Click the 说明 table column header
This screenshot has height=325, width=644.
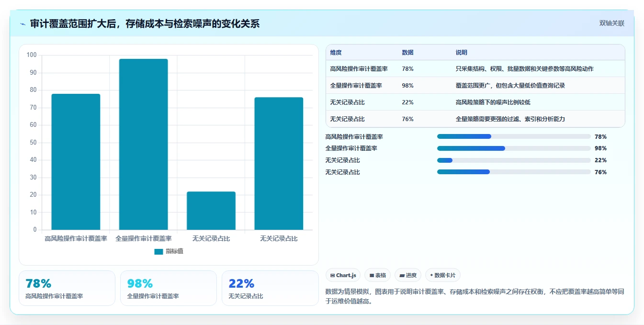(462, 53)
